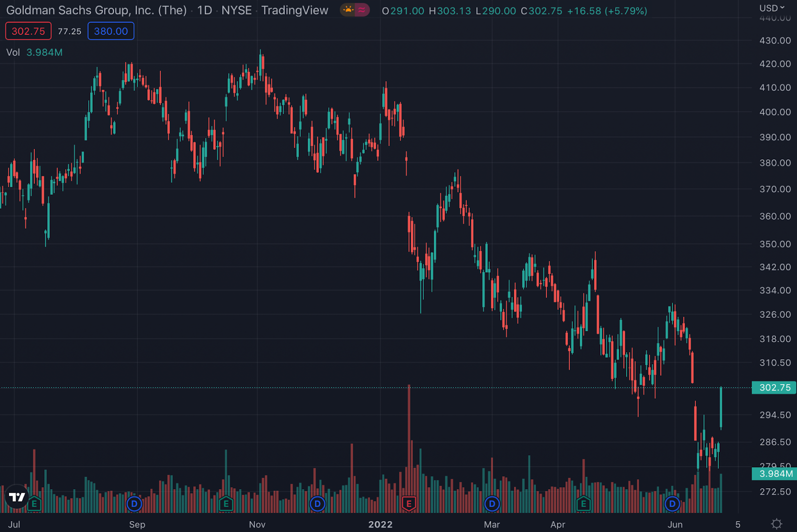Viewport: 797px width, 532px height.
Task: Click the 430.00 price scale label
Action: (x=775, y=40)
